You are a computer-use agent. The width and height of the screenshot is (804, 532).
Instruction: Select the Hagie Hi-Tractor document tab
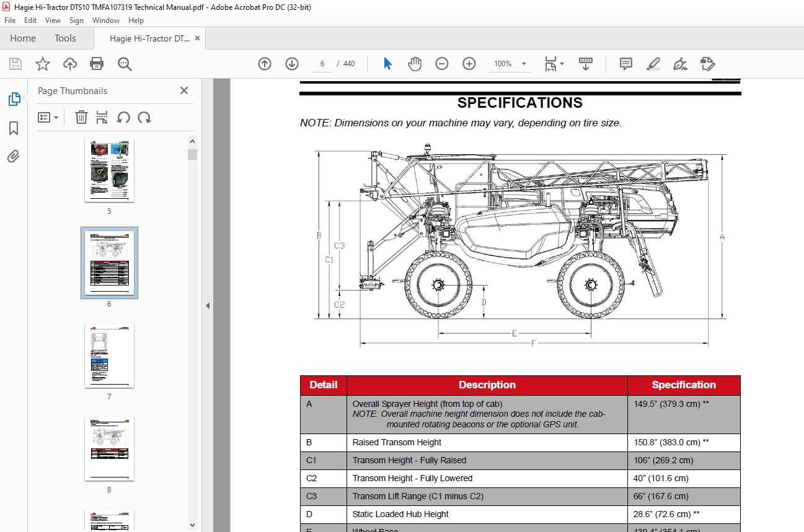tap(149, 38)
